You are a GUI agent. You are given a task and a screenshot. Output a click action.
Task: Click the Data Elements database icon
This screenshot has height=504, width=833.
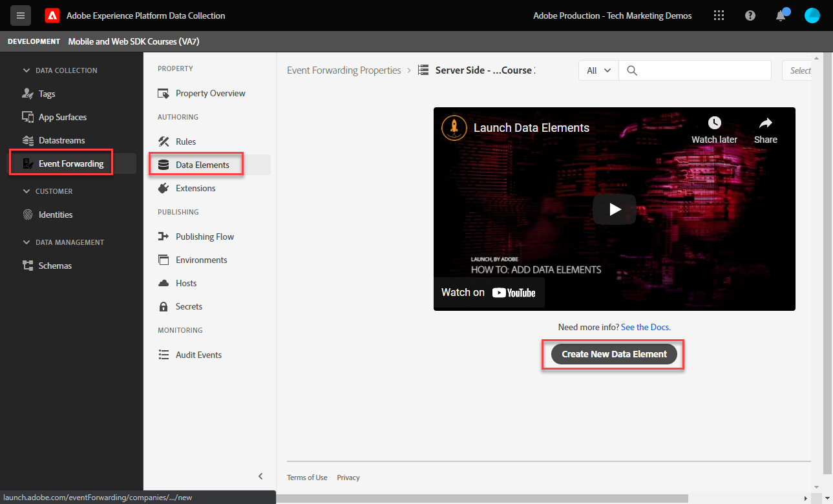pos(163,165)
